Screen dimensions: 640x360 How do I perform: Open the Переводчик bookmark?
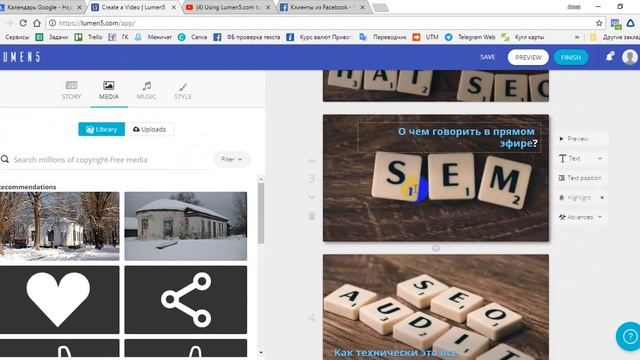point(383,37)
